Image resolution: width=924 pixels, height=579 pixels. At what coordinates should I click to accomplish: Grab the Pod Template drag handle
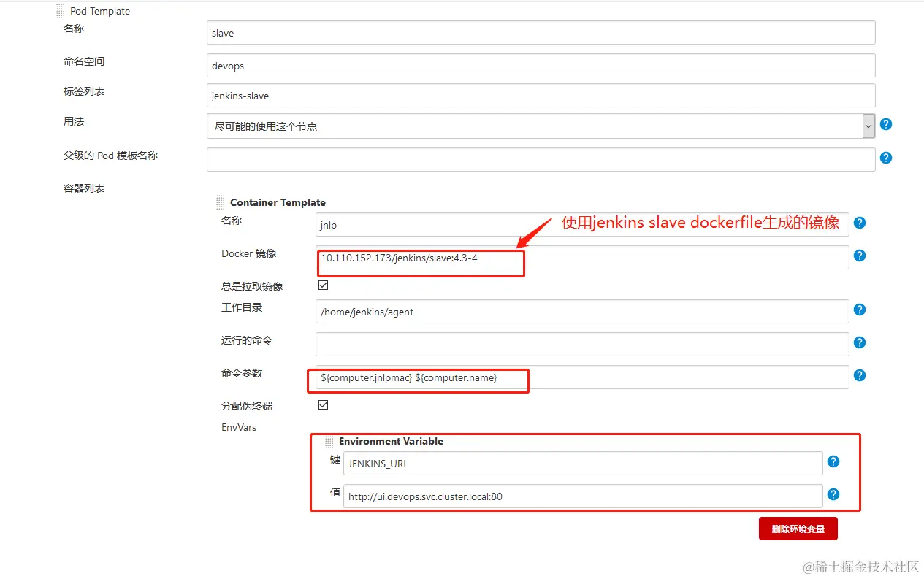click(60, 11)
